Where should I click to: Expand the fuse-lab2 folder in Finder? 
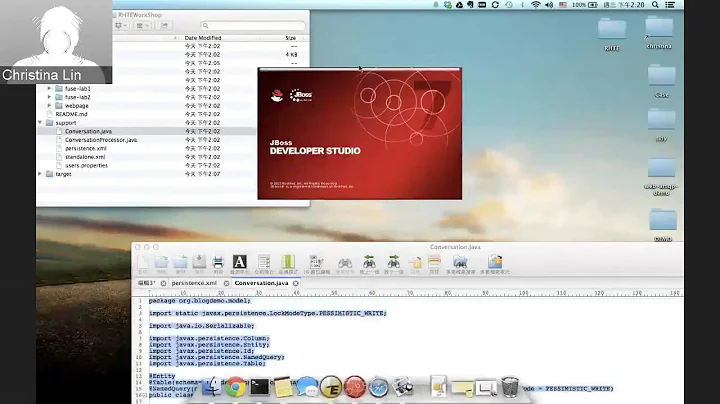click(x=49, y=97)
